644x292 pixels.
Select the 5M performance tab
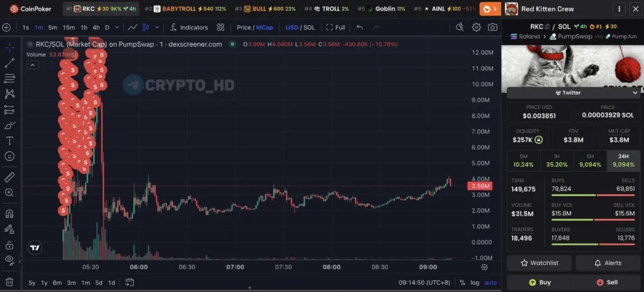click(x=524, y=161)
